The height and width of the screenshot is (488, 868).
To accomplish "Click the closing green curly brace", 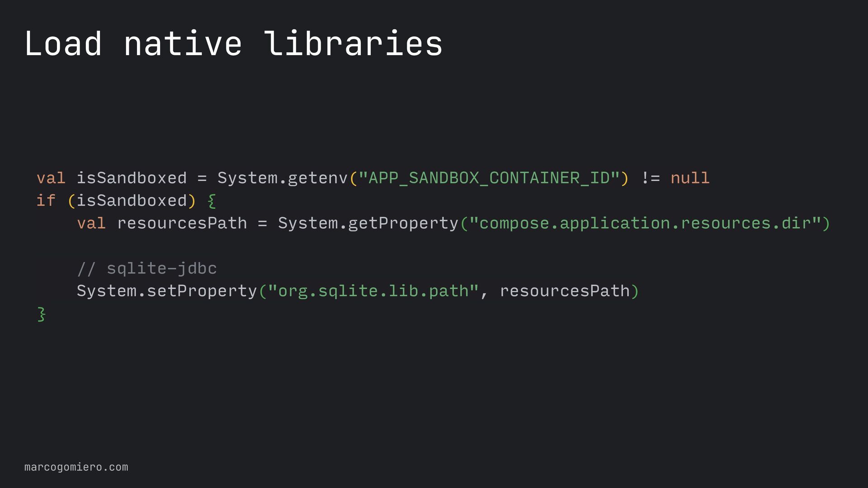I will click(x=41, y=314).
